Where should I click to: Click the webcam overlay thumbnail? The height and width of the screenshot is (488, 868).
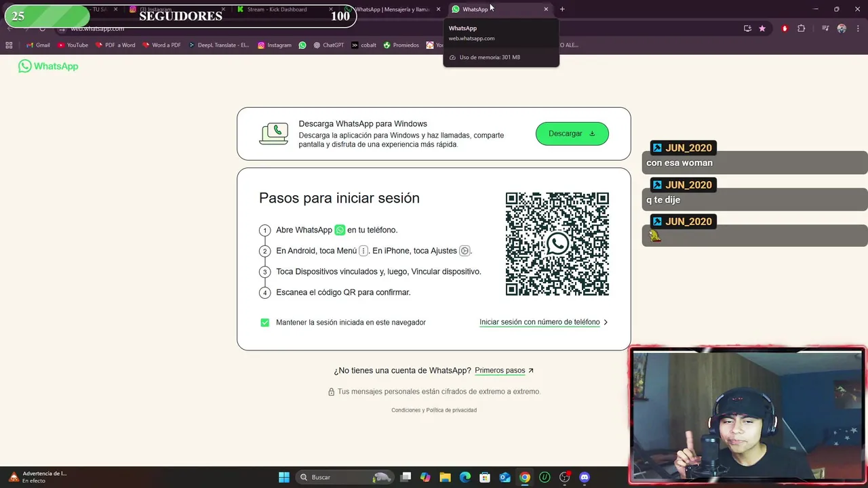tap(747, 415)
